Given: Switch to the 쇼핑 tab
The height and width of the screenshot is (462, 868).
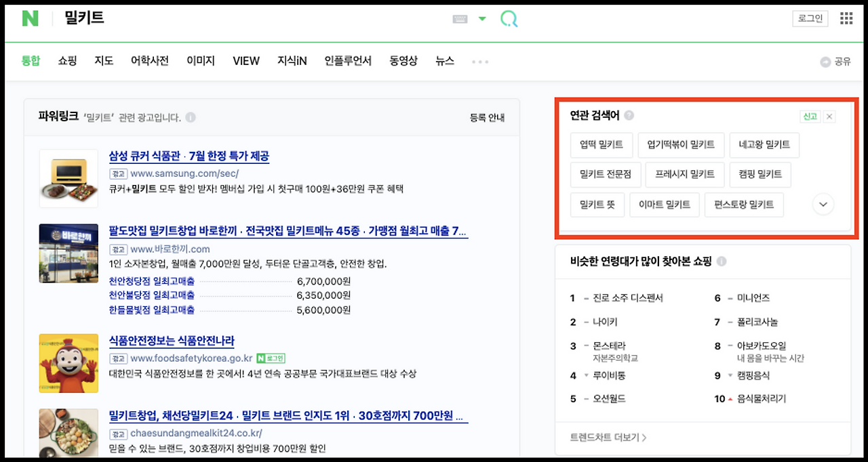Looking at the screenshot, I should 67,61.
